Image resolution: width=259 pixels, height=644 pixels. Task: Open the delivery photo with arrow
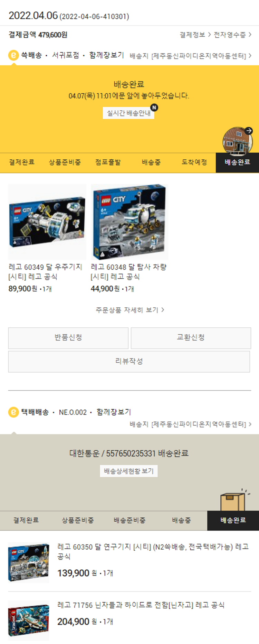pyautogui.click(x=238, y=141)
